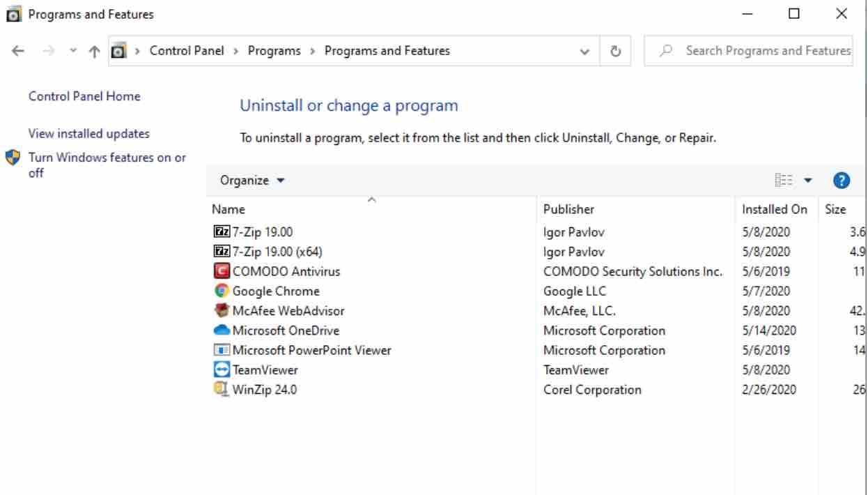Screen dimensions: 868x495
Task: Open Turn Windows features on or off
Action: 107,165
